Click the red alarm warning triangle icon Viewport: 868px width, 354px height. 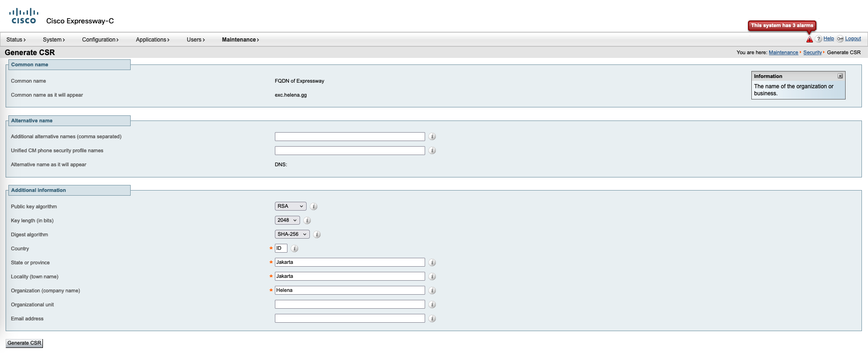(x=809, y=39)
